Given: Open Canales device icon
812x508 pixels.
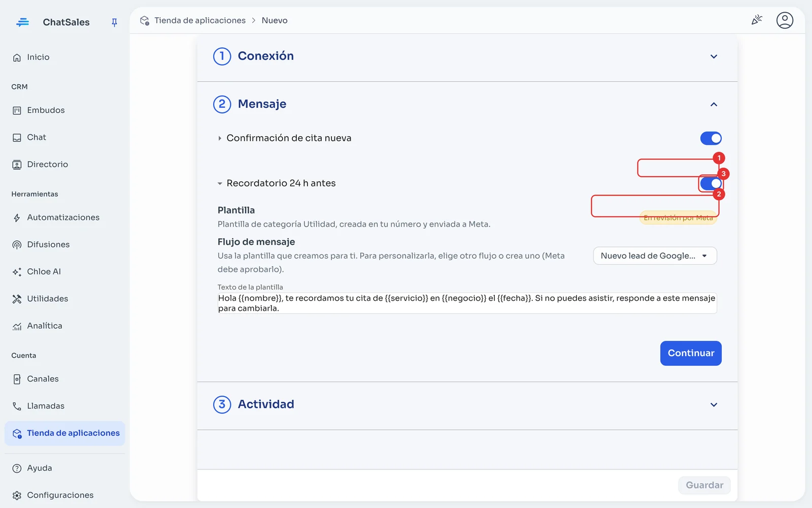Looking at the screenshot, I should point(17,379).
